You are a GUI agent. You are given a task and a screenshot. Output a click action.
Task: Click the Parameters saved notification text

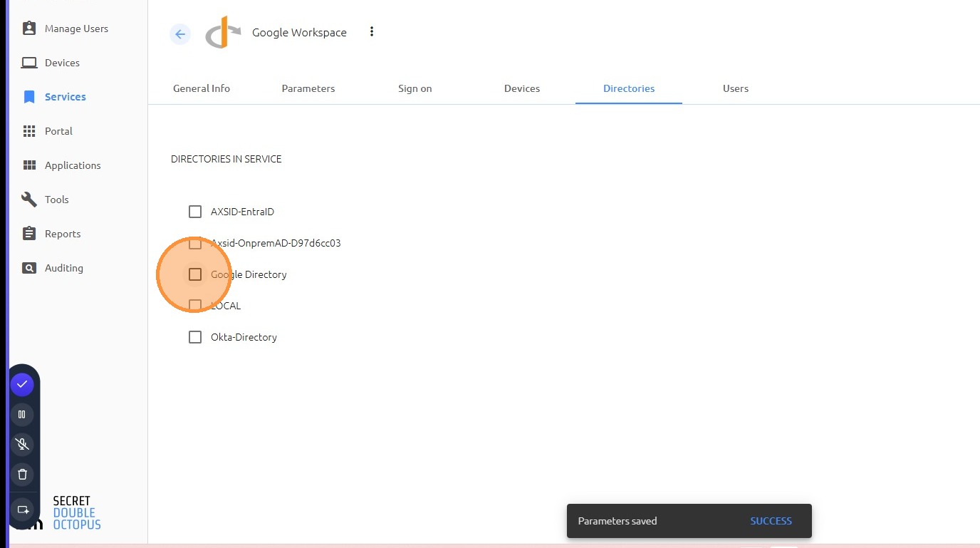click(x=617, y=521)
